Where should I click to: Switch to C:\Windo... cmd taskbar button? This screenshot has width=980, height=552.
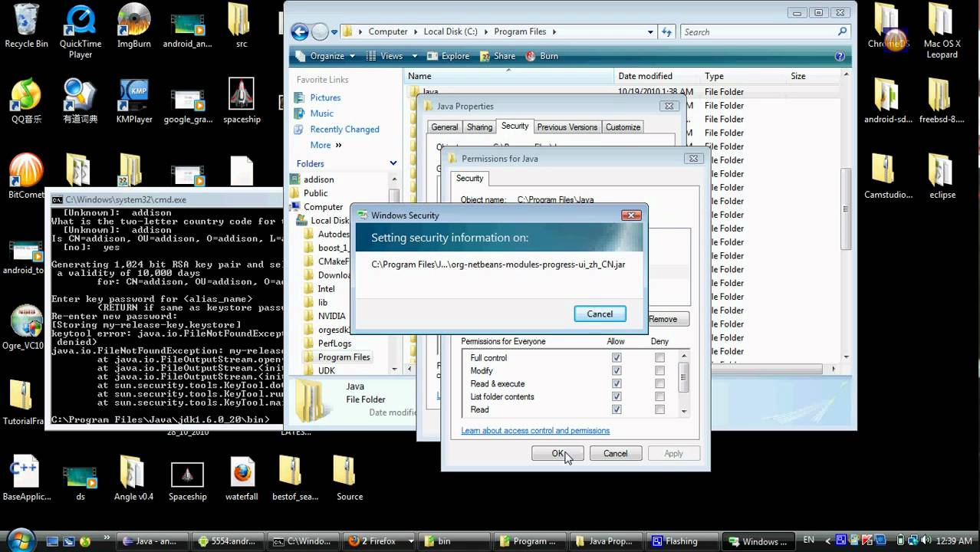304,540
